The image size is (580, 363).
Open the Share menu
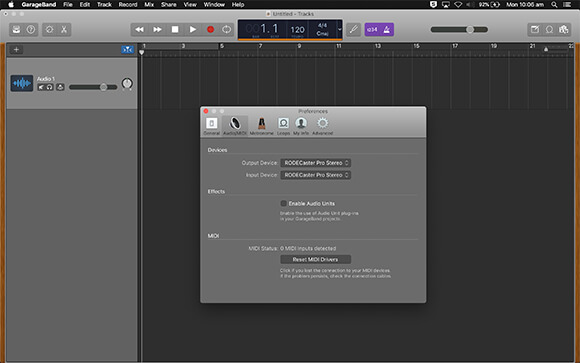pos(168,4)
